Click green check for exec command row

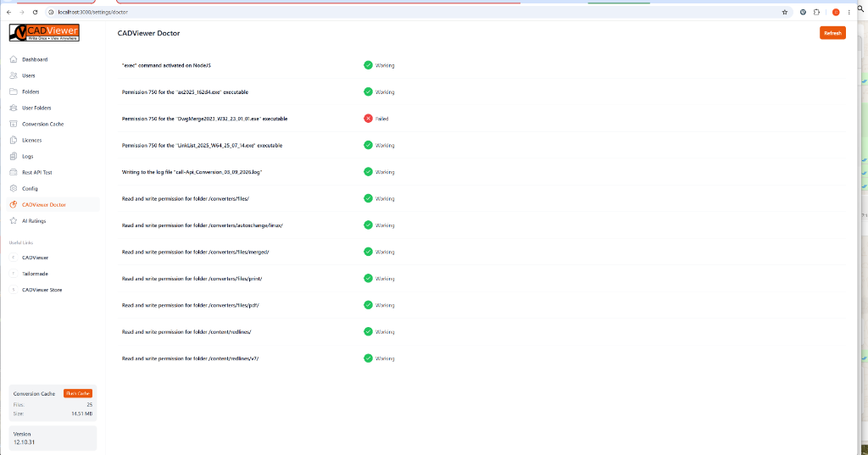pyautogui.click(x=368, y=65)
